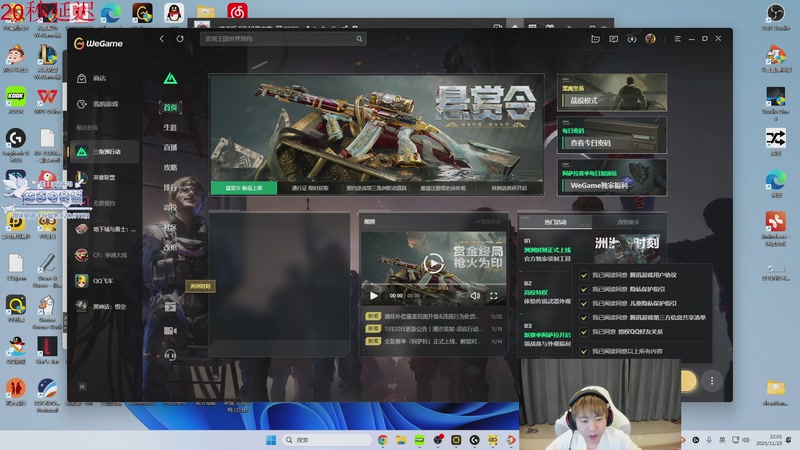Open the NetEase Cloud Music desktop icon
The height and width of the screenshot is (450, 800).
237,11
